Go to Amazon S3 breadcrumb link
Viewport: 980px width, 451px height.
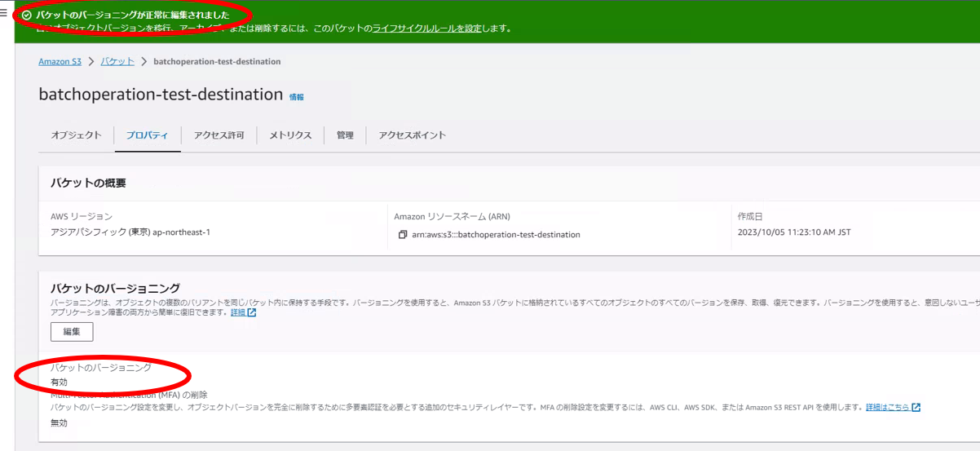(60, 62)
